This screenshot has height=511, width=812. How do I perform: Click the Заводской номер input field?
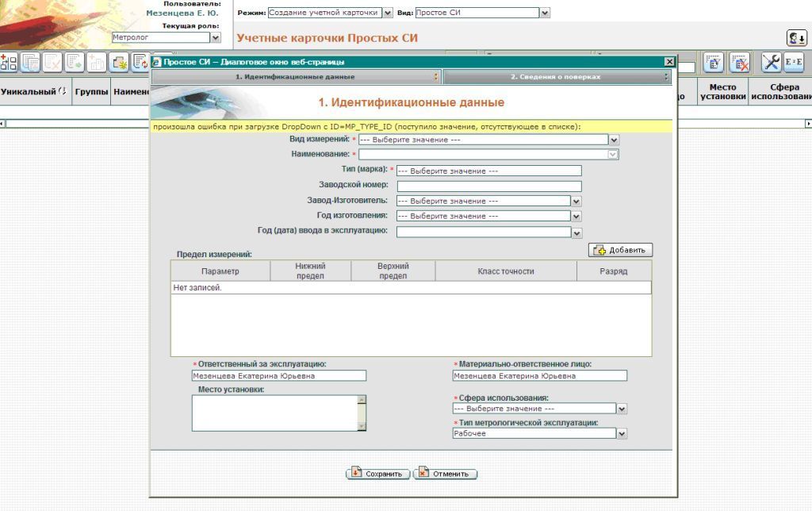pos(488,186)
